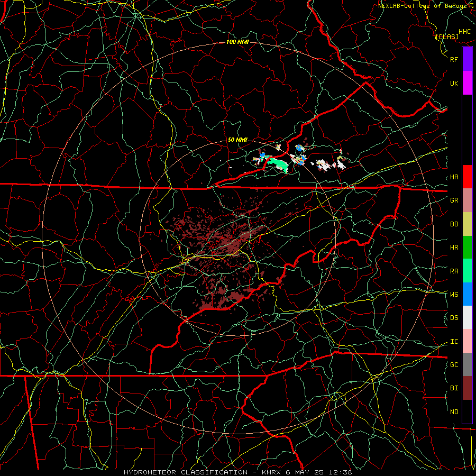
Task: Click the ND black legend swatch
Action: pyautogui.click(x=467, y=411)
